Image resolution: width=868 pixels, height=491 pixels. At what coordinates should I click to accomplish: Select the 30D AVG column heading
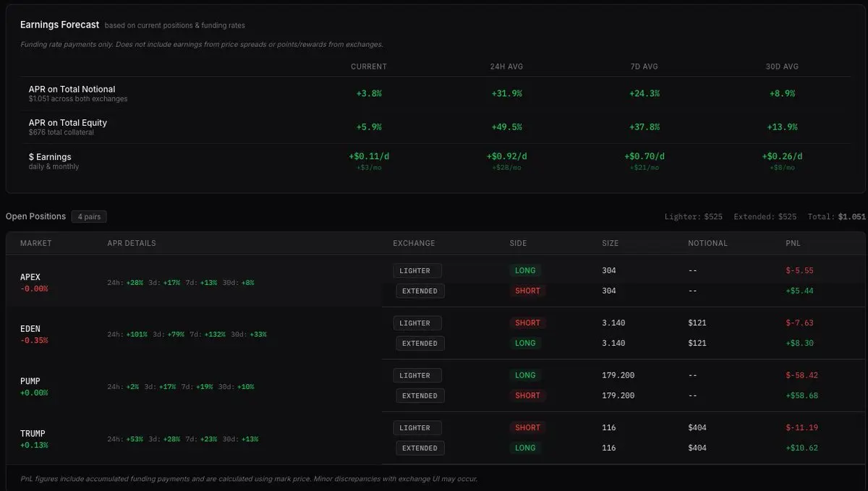781,67
